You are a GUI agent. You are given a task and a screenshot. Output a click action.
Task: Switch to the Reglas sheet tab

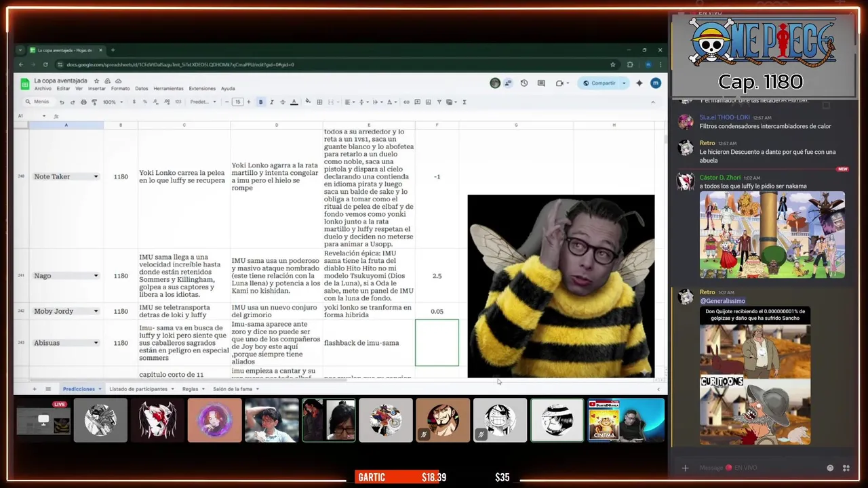190,389
